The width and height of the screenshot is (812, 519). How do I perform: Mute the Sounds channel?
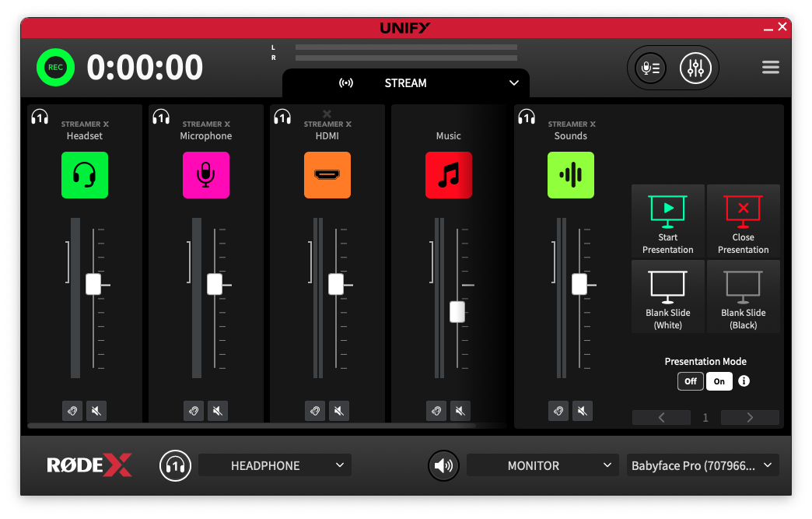tap(582, 412)
